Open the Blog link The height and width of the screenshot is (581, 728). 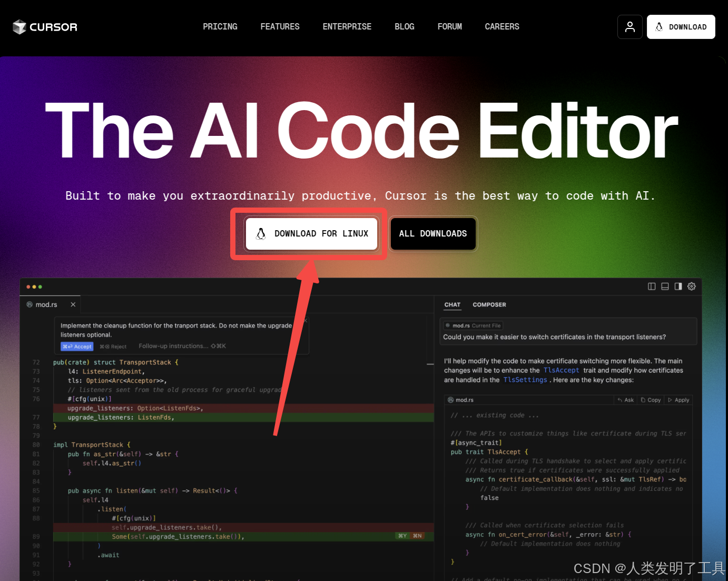click(404, 26)
